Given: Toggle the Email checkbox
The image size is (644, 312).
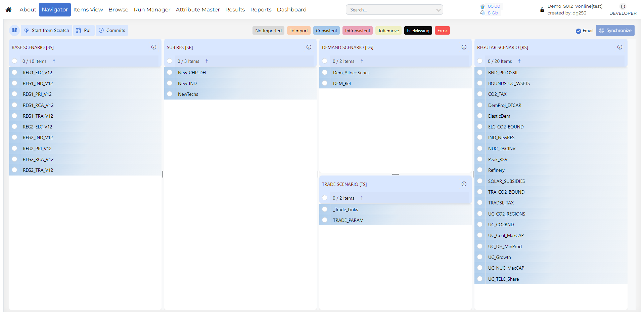Looking at the screenshot, I should click(x=579, y=31).
